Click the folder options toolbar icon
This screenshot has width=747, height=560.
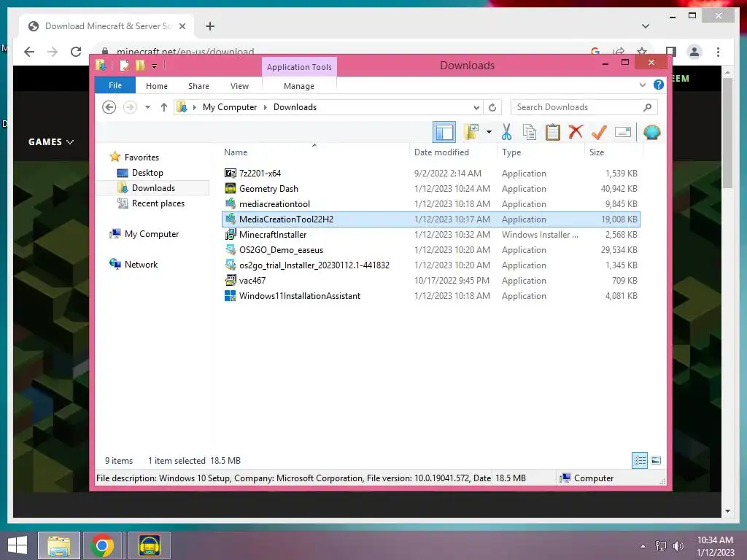tap(472, 132)
